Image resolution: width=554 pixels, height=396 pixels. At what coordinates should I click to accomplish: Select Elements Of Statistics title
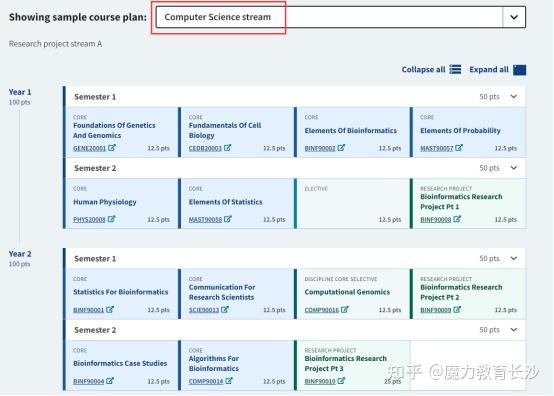click(225, 202)
